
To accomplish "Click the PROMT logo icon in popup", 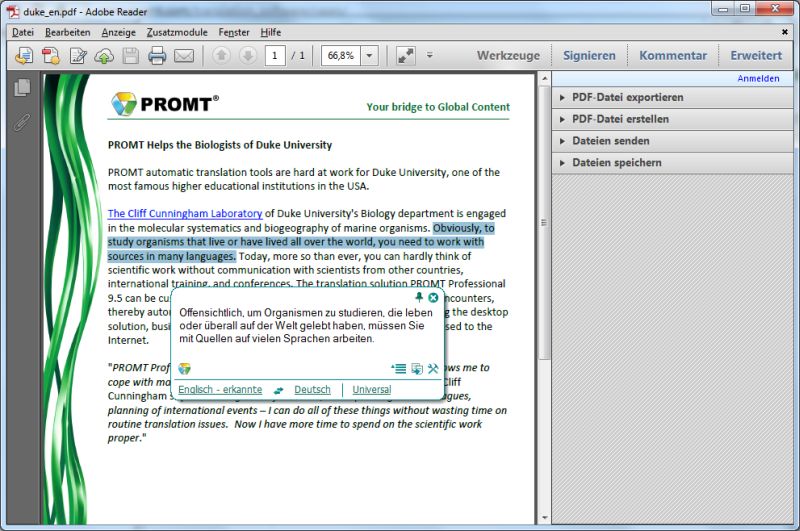I will pyautogui.click(x=184, y=368).
